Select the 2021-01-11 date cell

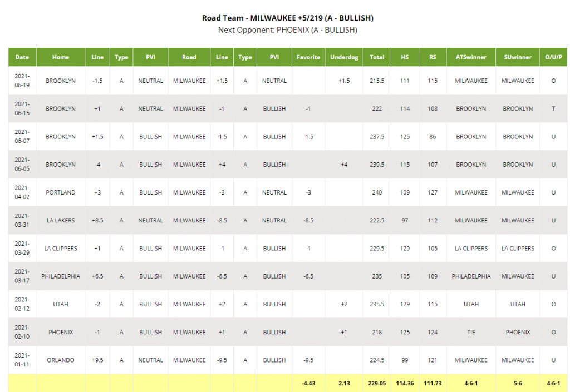point(22,360)
